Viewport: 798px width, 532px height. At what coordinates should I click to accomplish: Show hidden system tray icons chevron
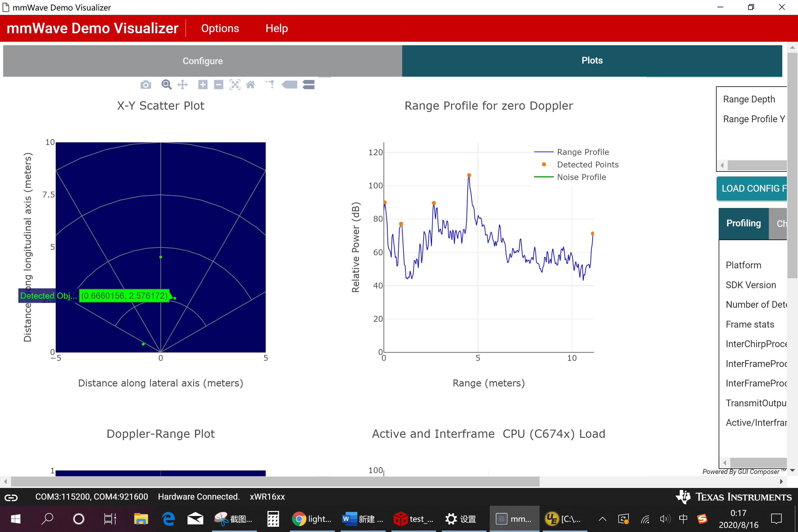pos(602,519)
